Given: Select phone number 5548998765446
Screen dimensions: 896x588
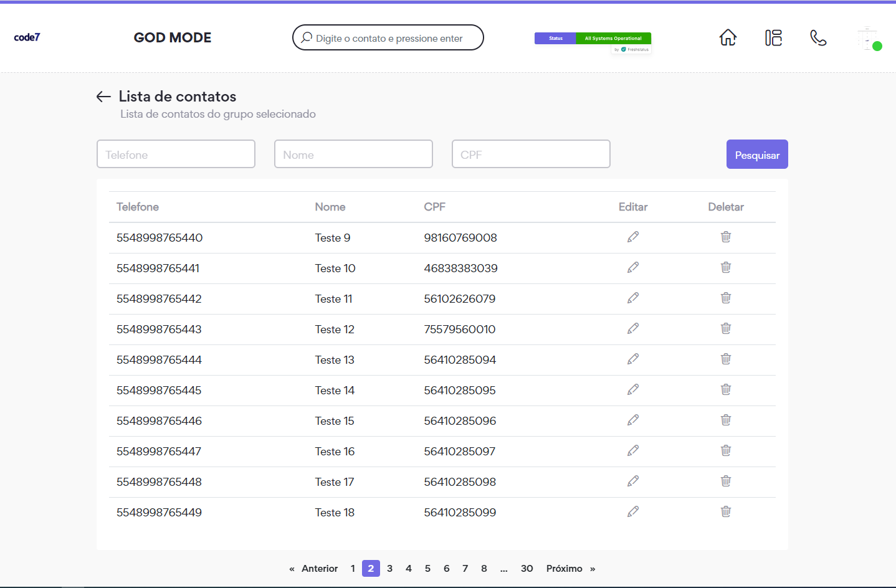Looking at the screenshot, I should coord(159,421).
